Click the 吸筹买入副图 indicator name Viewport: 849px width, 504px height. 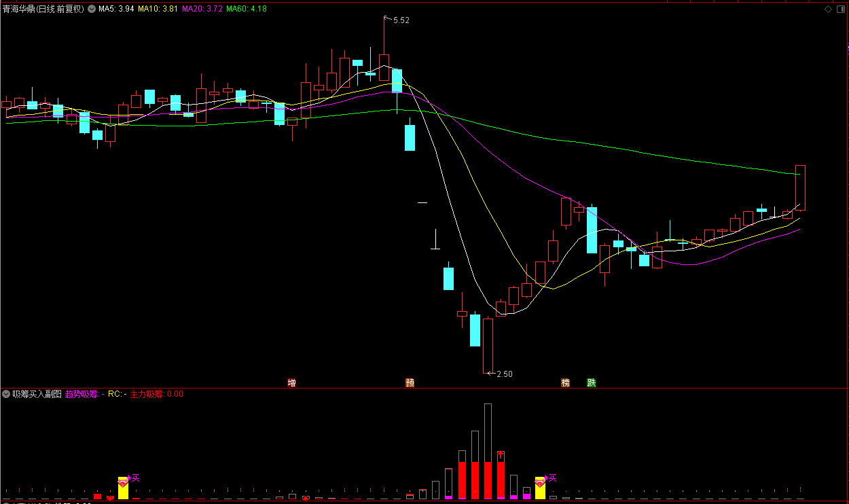[x=37, y=394]
